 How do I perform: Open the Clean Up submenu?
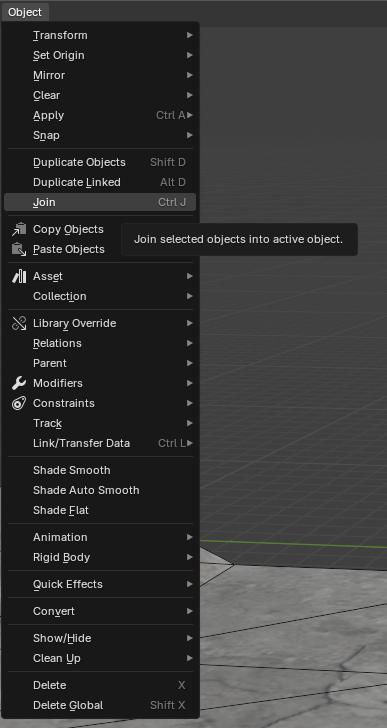point(100,658)
